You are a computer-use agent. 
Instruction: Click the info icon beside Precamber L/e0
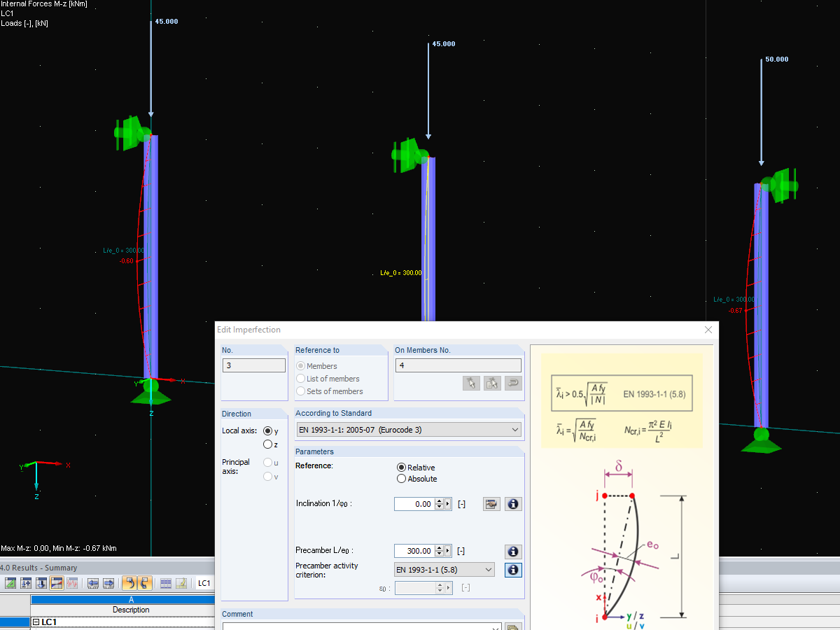click(x=513, y=552)
